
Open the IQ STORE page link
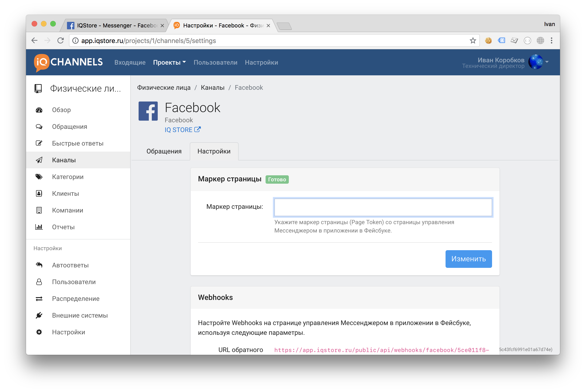[178, 130]
